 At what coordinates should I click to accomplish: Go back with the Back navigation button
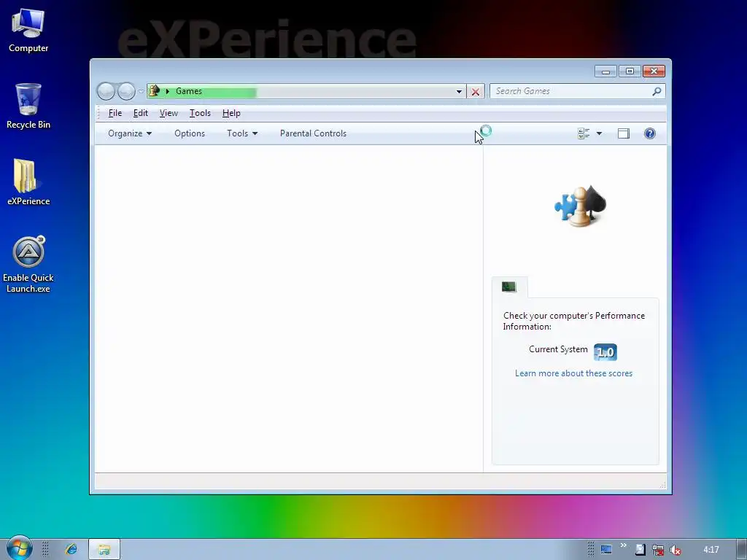pos(106,91)
